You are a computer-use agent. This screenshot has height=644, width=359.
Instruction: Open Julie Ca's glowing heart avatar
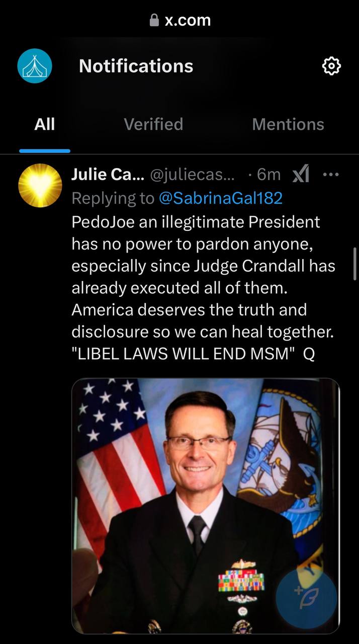click(40, 186)
